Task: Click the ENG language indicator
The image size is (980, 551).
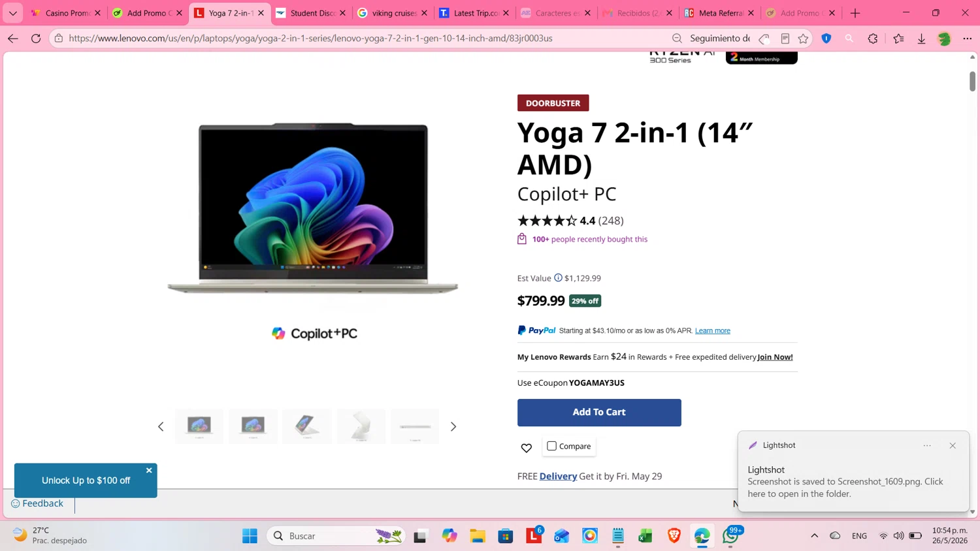Action: (859, 536)
